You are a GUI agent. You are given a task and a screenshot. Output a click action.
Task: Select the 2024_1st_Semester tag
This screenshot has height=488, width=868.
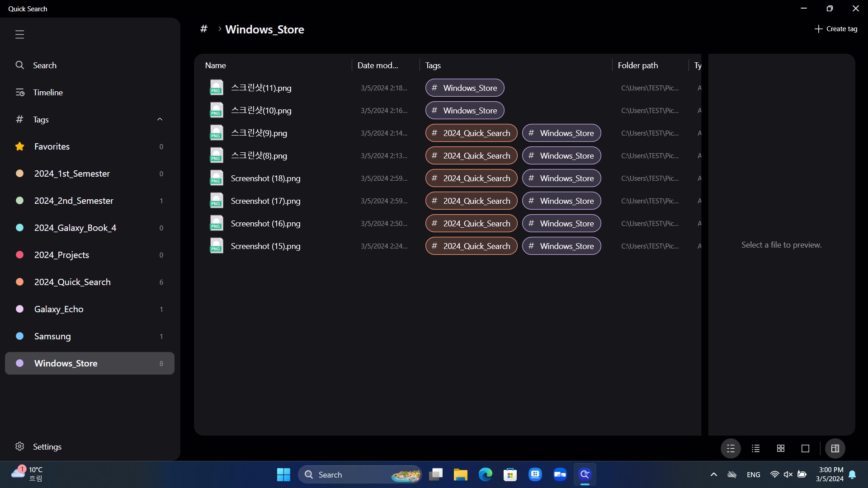click(x=90, y=174)
